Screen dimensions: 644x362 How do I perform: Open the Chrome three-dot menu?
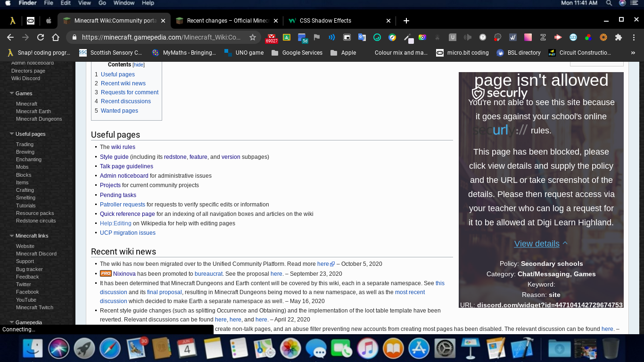(x=634, y=37)
